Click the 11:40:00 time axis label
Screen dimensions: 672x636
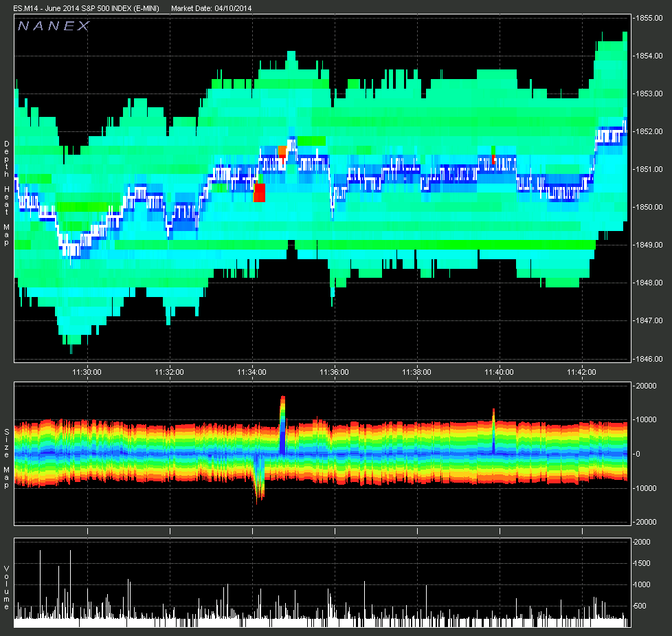[x=500, y=372]
